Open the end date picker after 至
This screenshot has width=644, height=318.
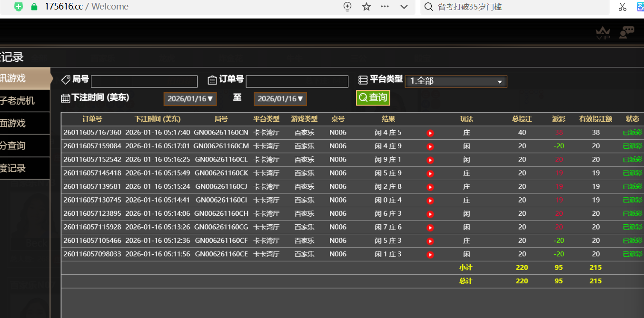coord(280,99)
